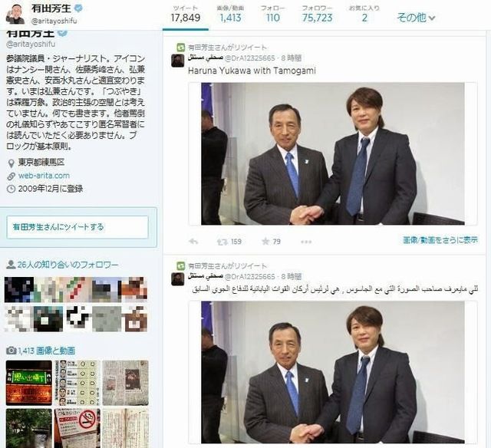Open the フォロー 110 tab
Image resolution: width=491 pixels, height=448 pixels.
(x=273, y=15)
